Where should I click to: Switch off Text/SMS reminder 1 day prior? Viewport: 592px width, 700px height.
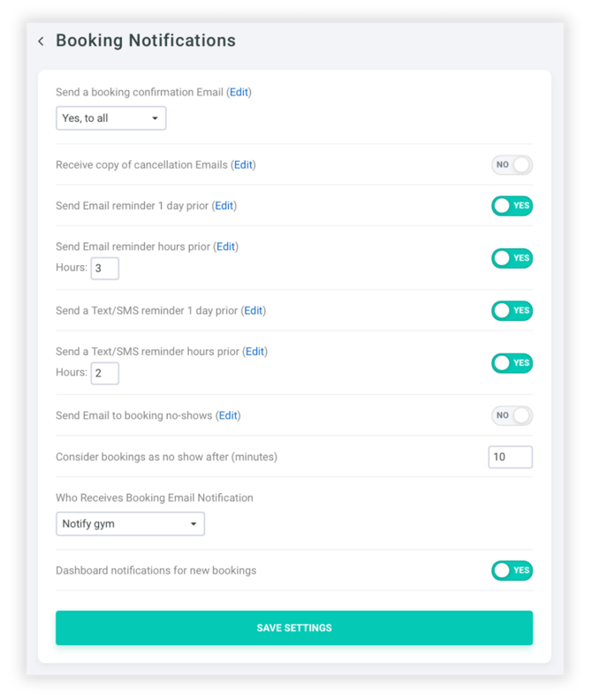[x=512, y=310]
